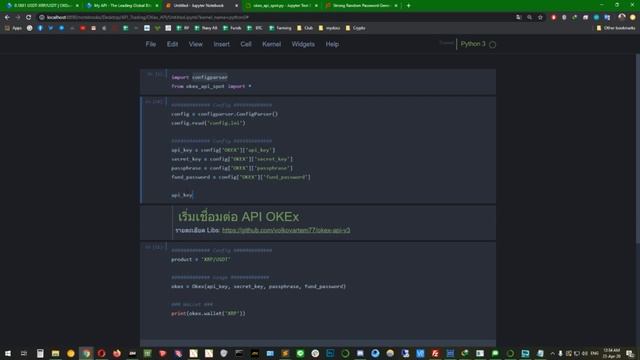Image resolution: width=640 pixels, height=360 pixels.
Task: Click the kernel idle status circle icon
Action: (x=493, y=45)
